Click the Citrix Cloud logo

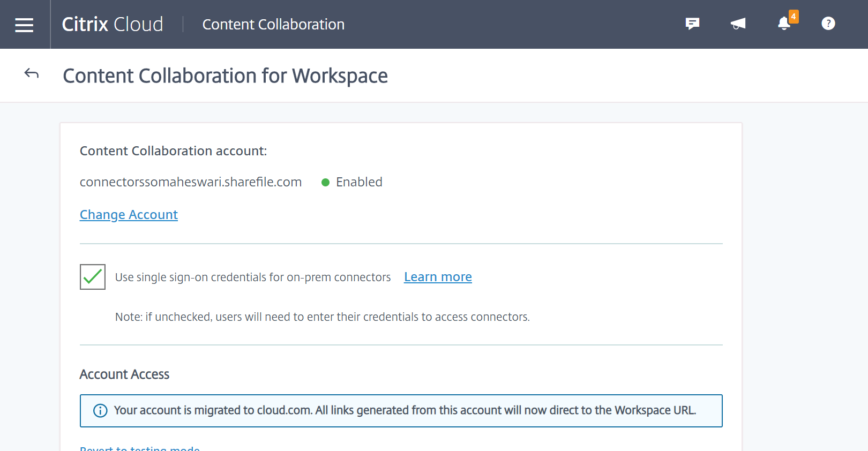click(x=113, y=24)
